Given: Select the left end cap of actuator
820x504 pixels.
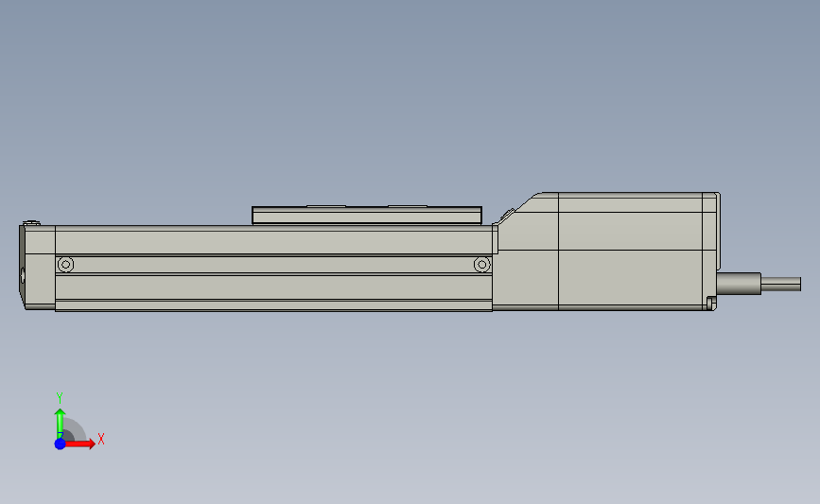Looking at the screenshot, I should point(38,267).
